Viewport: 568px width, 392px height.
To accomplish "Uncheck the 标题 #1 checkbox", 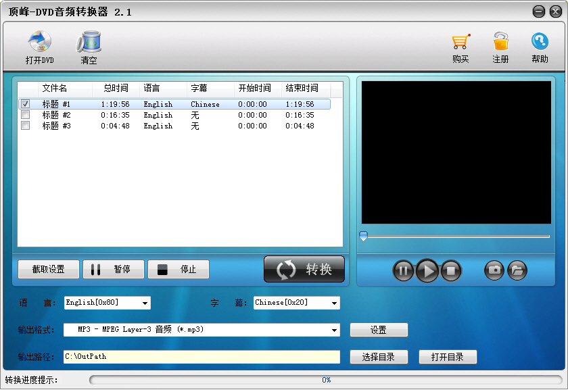I will pyautogui.click(x=25, y=104).
